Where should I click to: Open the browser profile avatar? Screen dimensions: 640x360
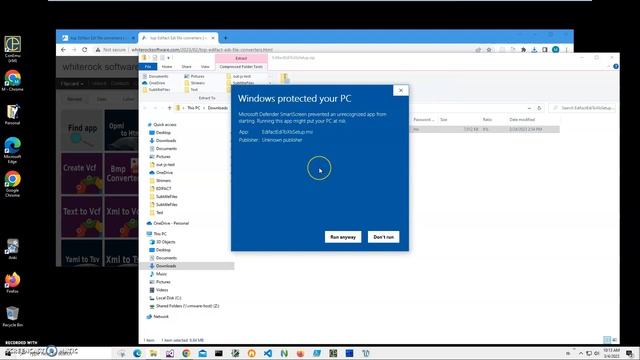[x=556, y=50]
